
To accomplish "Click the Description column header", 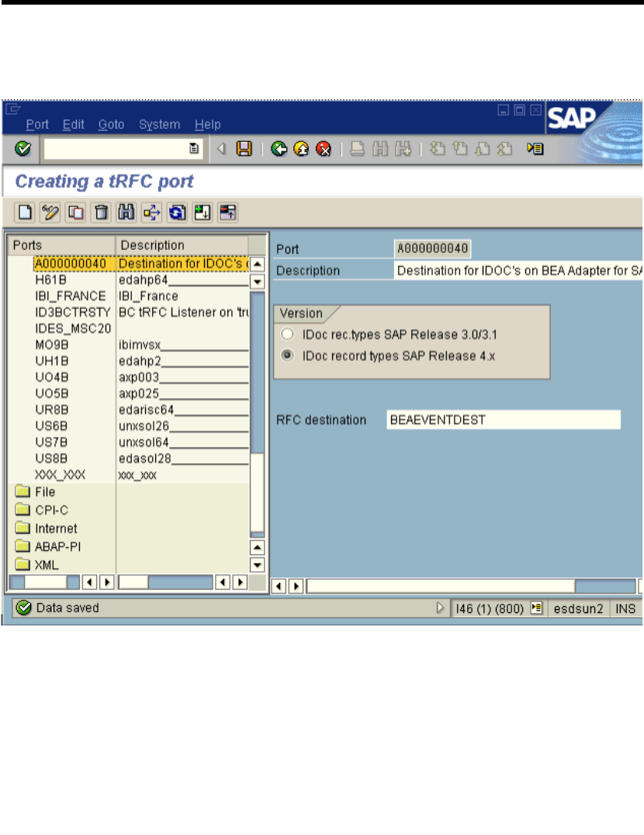I will pyautogui.click(x=182, y=245).
